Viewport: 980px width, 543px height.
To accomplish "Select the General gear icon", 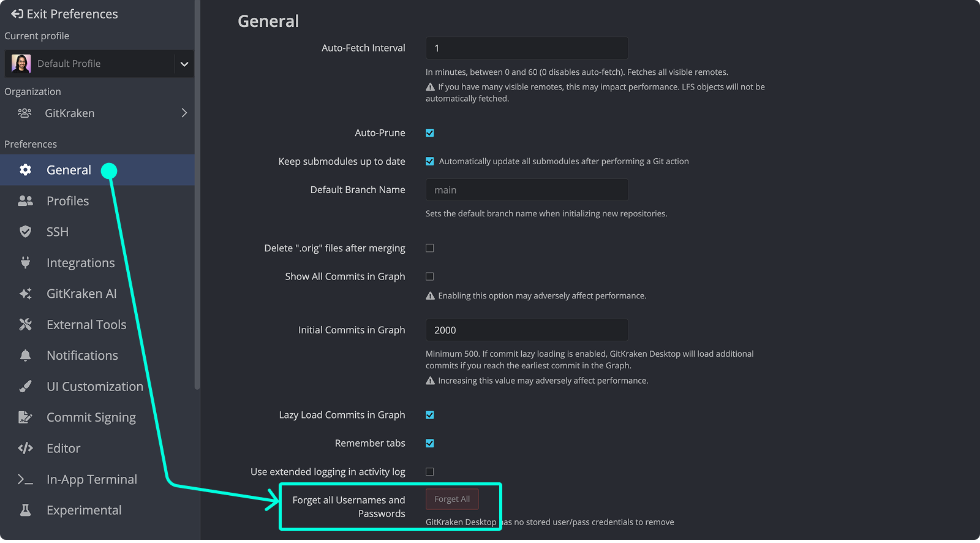I will tap(25, 170).
